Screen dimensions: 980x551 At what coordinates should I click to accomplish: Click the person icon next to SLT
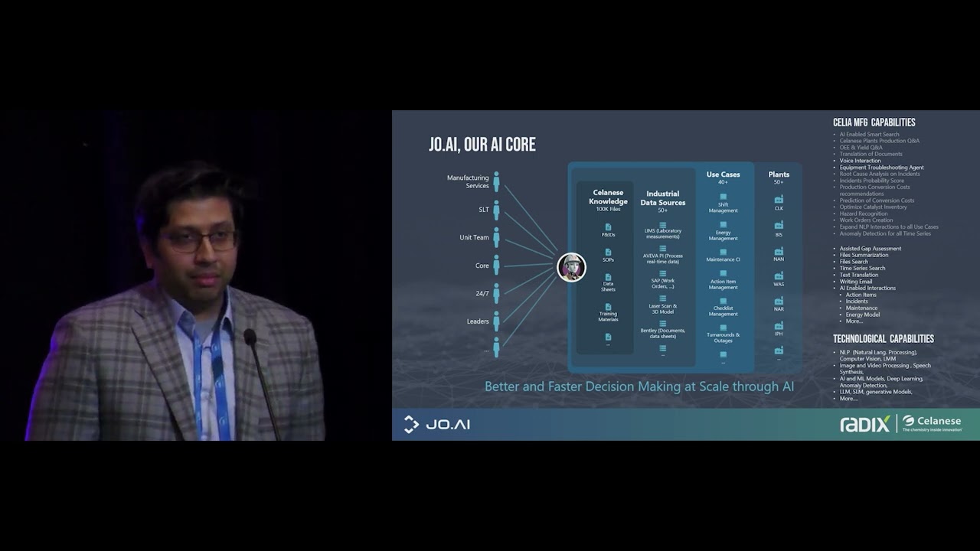pos(496,210)
